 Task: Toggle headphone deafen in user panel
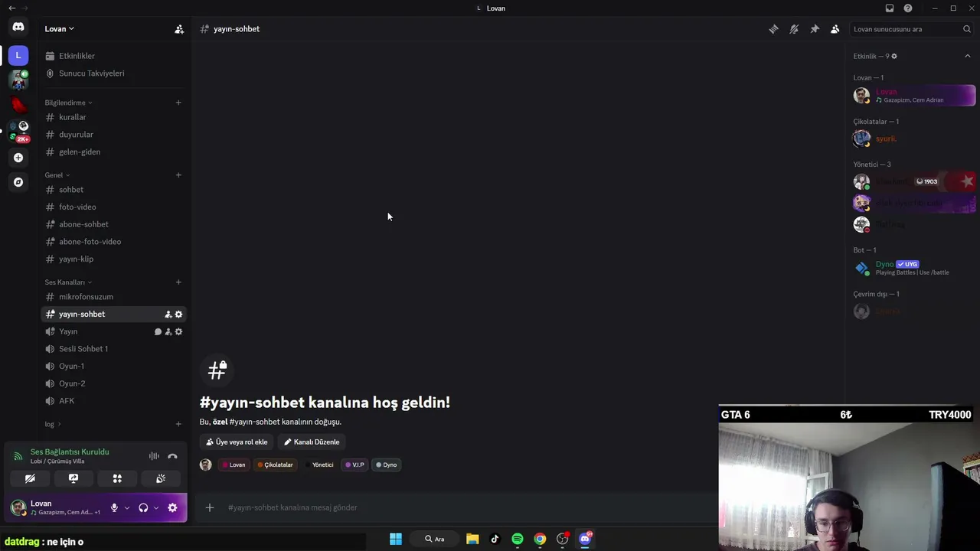pyautogui.click(x=143, y=507)
